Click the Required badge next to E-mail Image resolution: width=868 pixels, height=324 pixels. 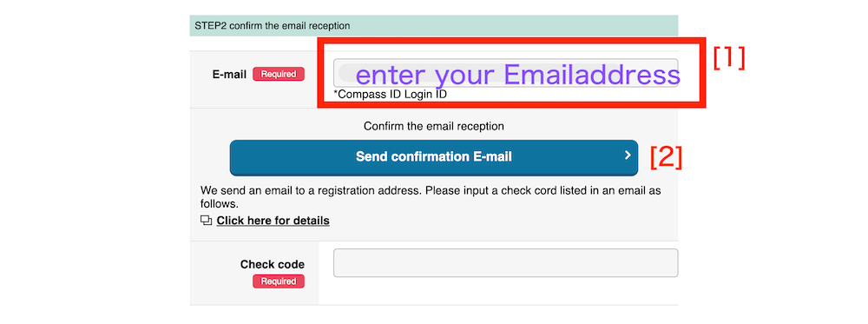tap(279, 74)
